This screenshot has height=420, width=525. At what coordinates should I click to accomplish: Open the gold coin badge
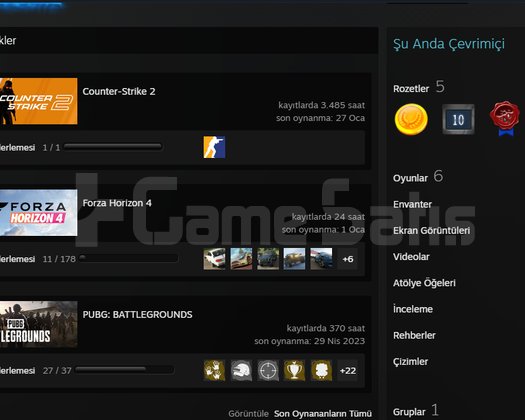411,120
